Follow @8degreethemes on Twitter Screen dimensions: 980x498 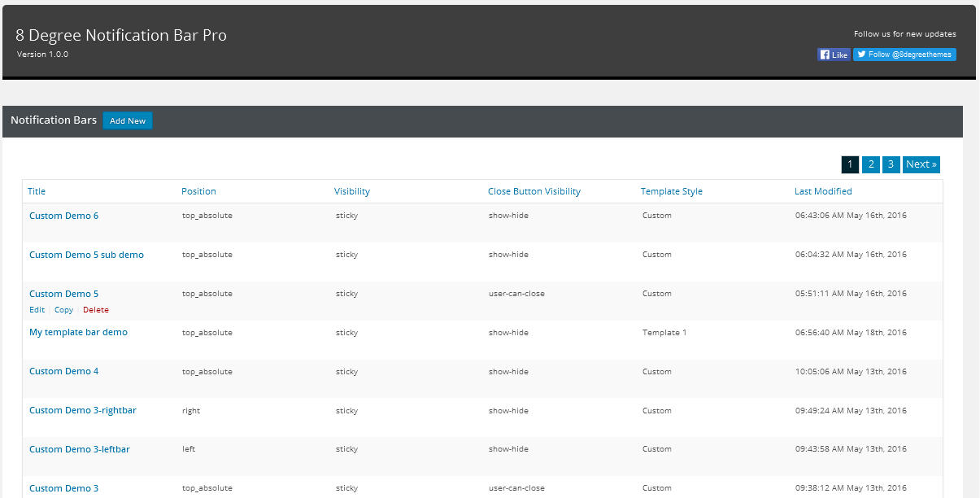click(904, 55)
